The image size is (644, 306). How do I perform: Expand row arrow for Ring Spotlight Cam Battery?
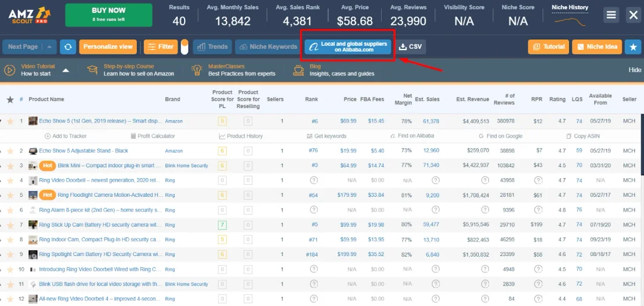(x=1, y=254)
